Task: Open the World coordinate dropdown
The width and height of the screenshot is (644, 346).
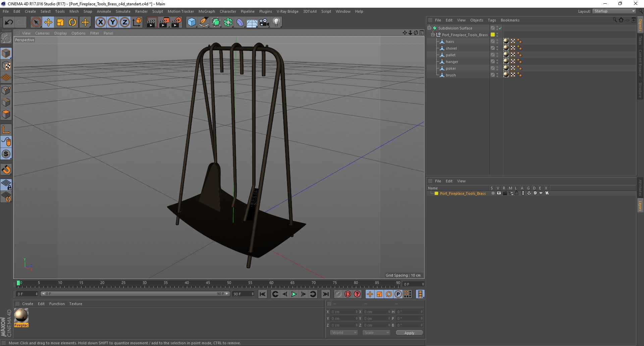Action: click(344, 333)
